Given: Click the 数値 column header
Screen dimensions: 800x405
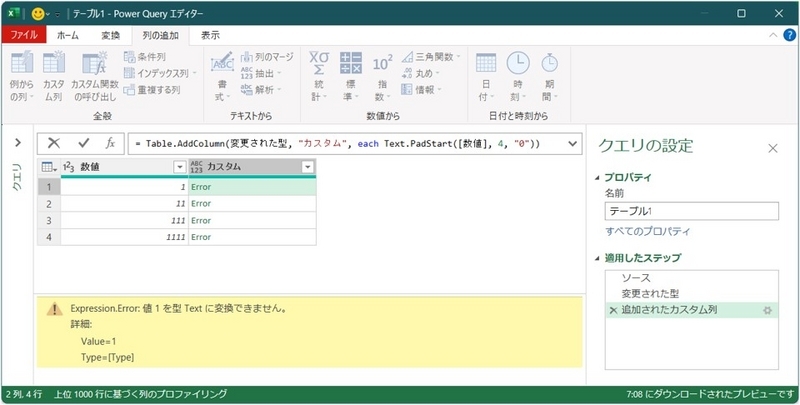Looking at the screenshot, I should coord(124,167).
